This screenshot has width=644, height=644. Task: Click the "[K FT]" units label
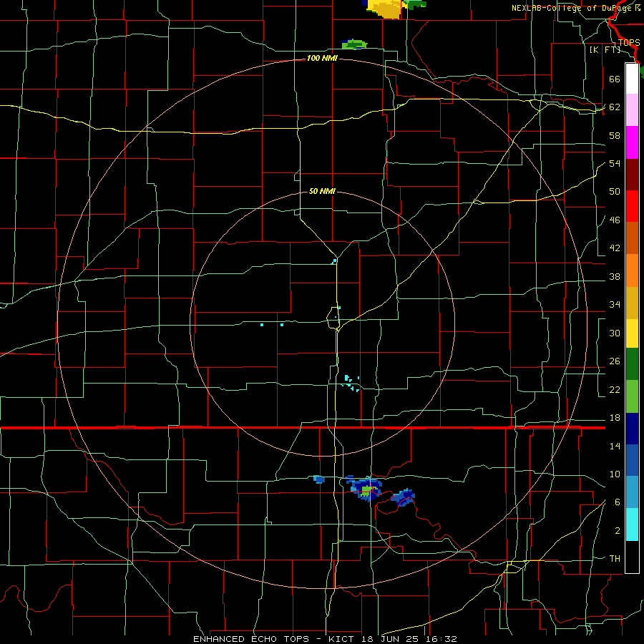pos(605,49)
